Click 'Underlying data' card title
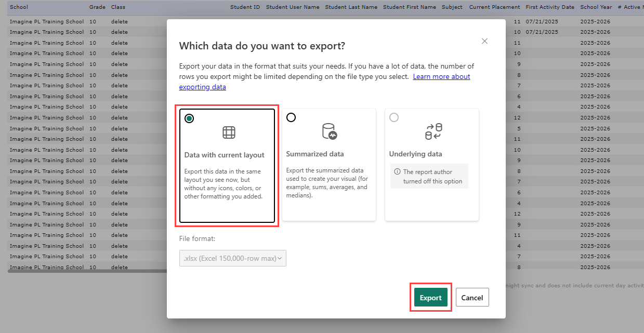The image size is (644, 333). [x=416, y=154]
